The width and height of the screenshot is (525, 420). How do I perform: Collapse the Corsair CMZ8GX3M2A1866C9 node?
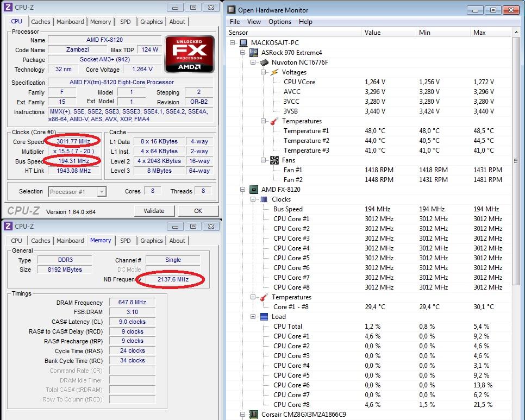[x=243, y=415]
